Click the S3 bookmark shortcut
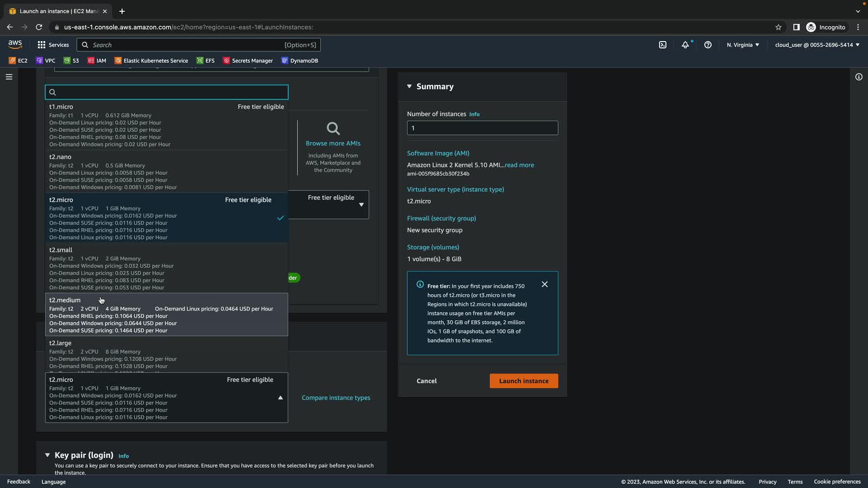 71,61
